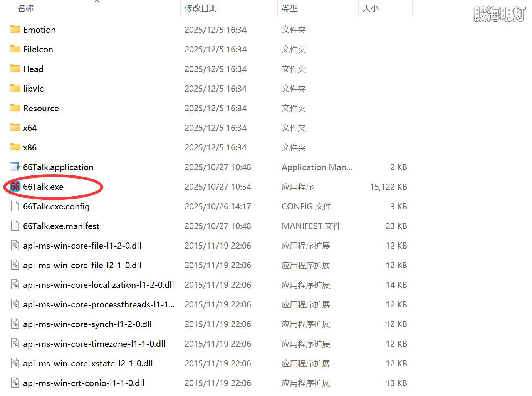Select the x86 folder entry
Screen dimensions: 532x396
pyautogui.click(x=30, y=147)
